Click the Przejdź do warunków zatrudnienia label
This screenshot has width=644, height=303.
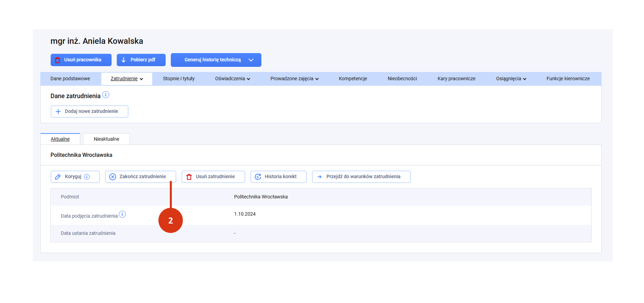363,177
